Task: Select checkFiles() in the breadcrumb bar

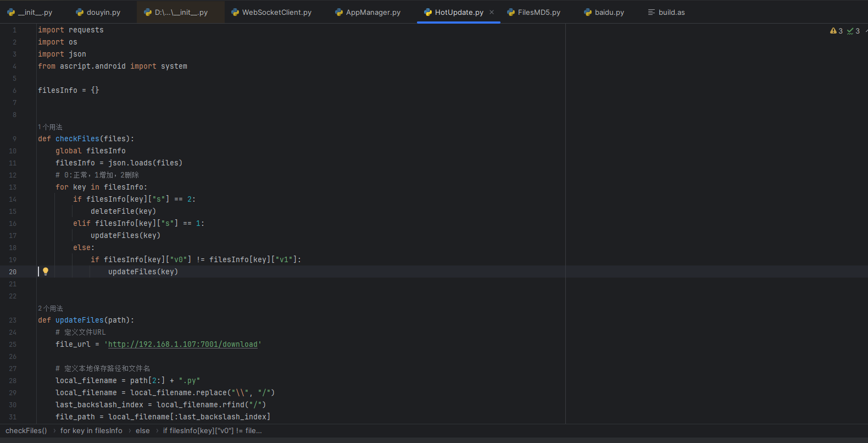Action: point(26,430)
